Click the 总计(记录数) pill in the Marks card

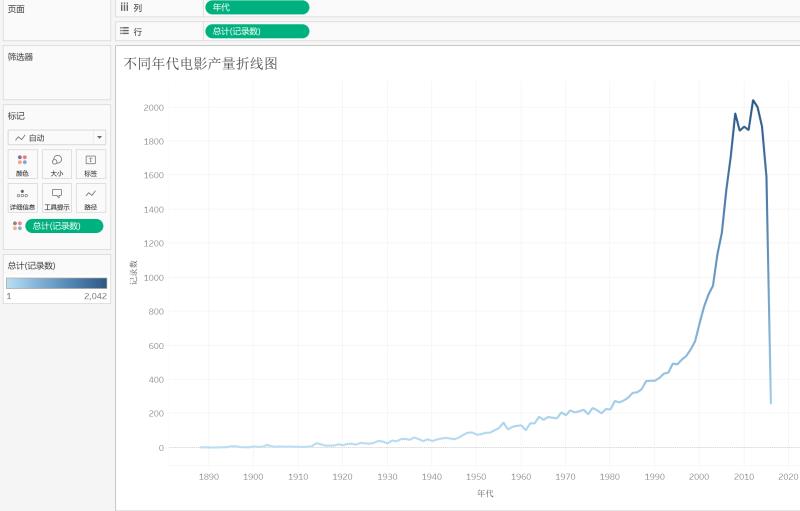point(65,226)
